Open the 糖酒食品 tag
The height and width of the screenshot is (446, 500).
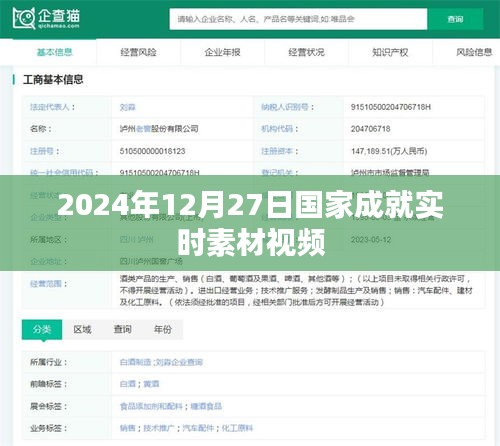pyautogui.click(x=206, y=406)
